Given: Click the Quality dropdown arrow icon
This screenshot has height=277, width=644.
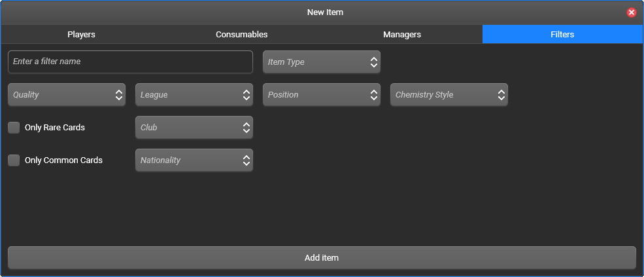Looking at the screenshot, I should coord(119,95).
